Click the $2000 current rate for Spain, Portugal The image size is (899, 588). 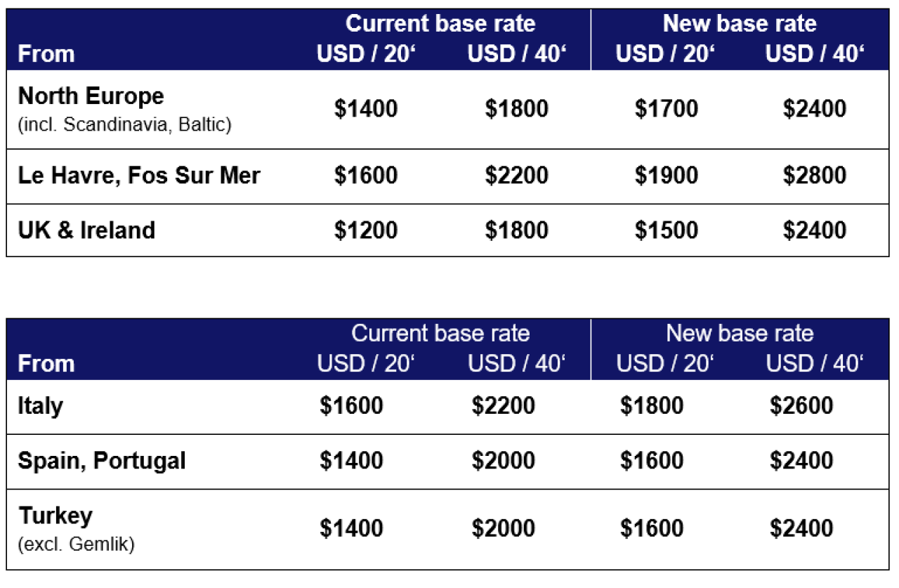[x=504, y=461]
